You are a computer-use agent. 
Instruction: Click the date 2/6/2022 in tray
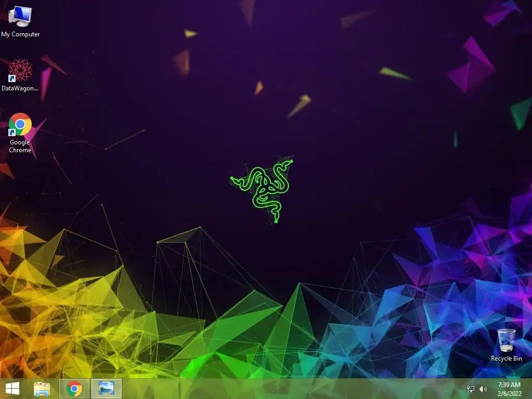click(x=509, y=394)
